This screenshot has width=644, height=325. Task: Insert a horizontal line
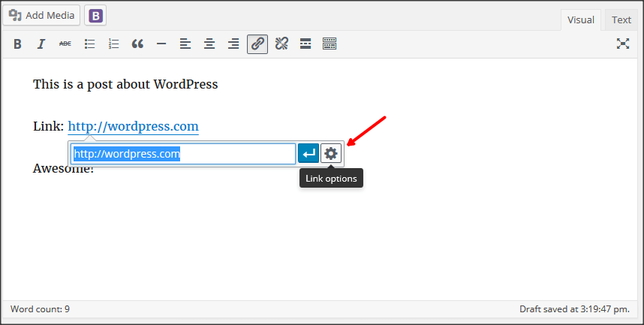tap(161, 44)
